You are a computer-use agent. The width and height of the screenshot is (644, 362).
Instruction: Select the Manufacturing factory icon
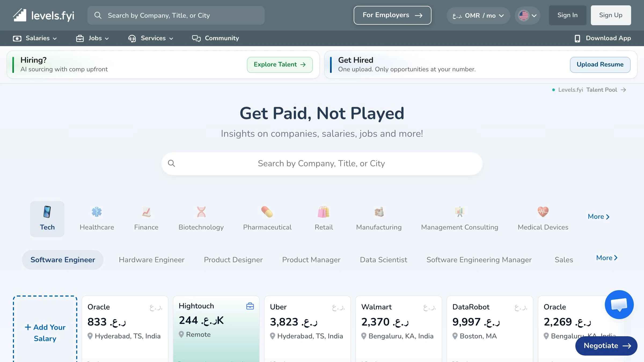pos(379,212)
